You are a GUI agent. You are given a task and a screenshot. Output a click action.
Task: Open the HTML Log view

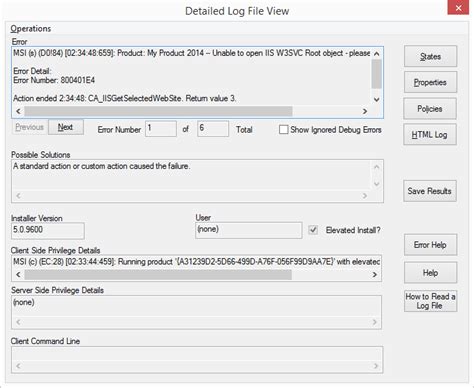pos(430,135)
